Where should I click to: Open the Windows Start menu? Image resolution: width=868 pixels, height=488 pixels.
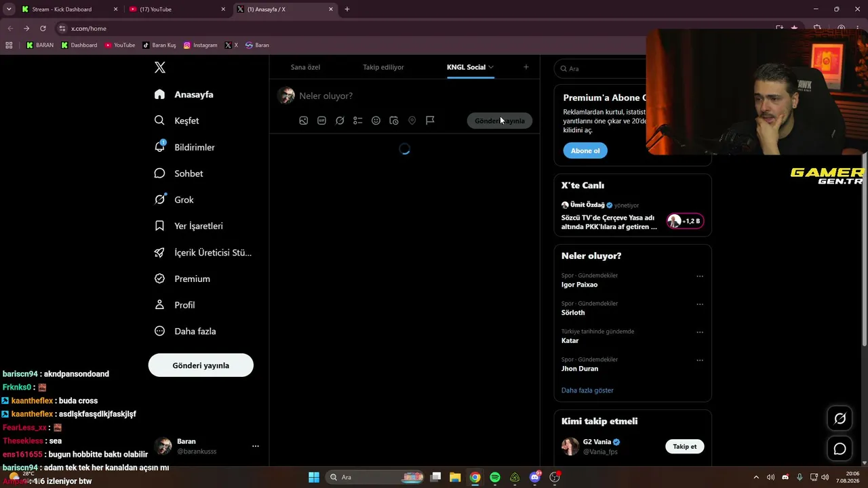314,477
